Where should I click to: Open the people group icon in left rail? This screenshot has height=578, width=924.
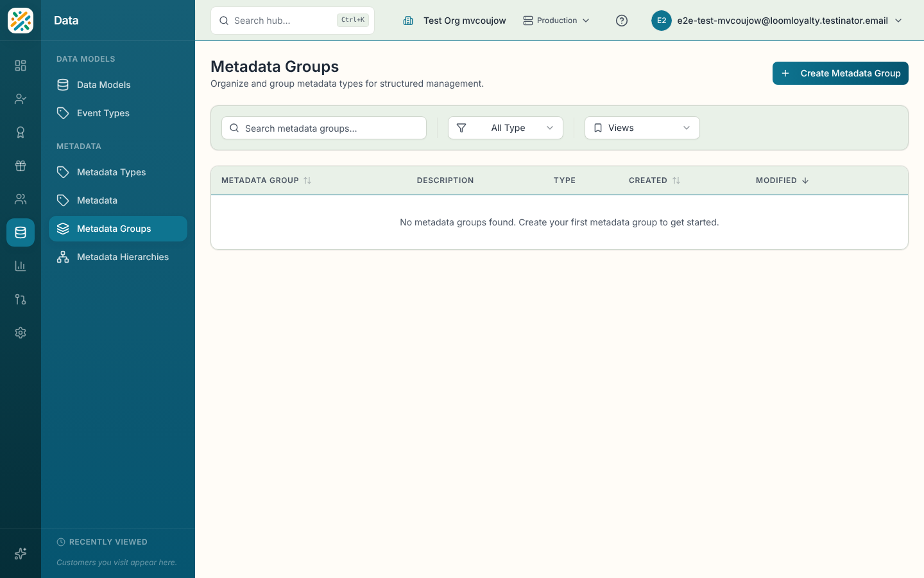point(21,199)
